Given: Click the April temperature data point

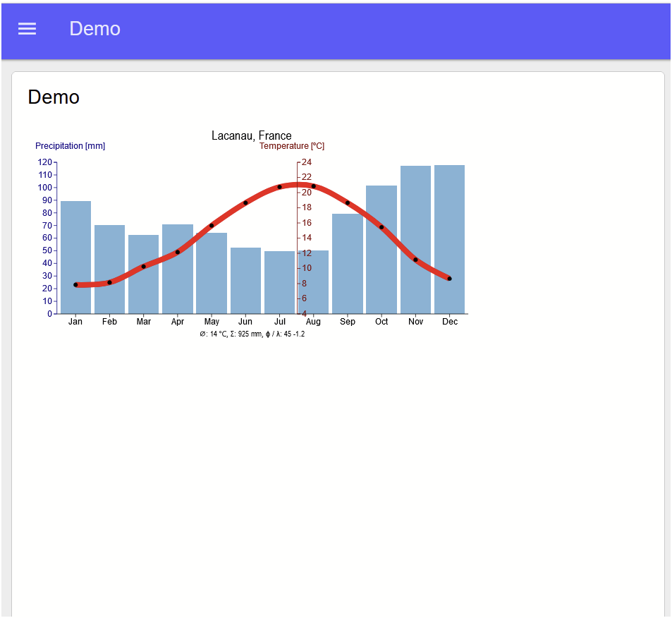Looking at the screenshot, I should point(178,252).
